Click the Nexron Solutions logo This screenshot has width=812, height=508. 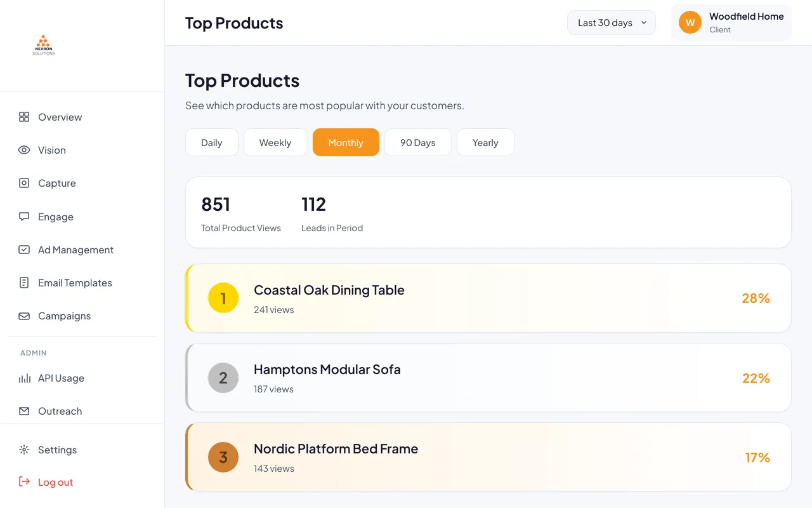pos(44,45)
